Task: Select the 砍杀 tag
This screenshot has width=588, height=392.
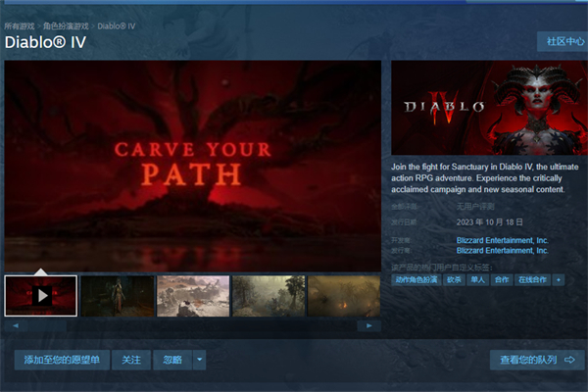Action: [x=454, y=280]
